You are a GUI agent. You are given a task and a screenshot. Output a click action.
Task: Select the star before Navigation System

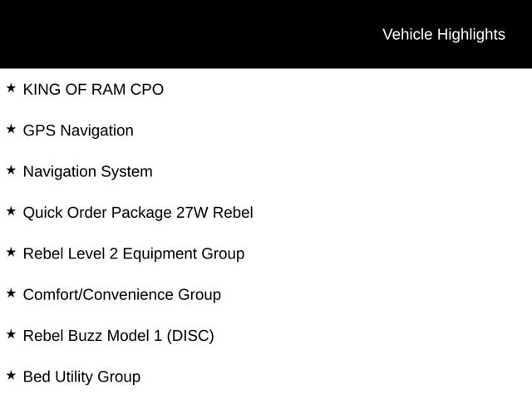(11, 170)
